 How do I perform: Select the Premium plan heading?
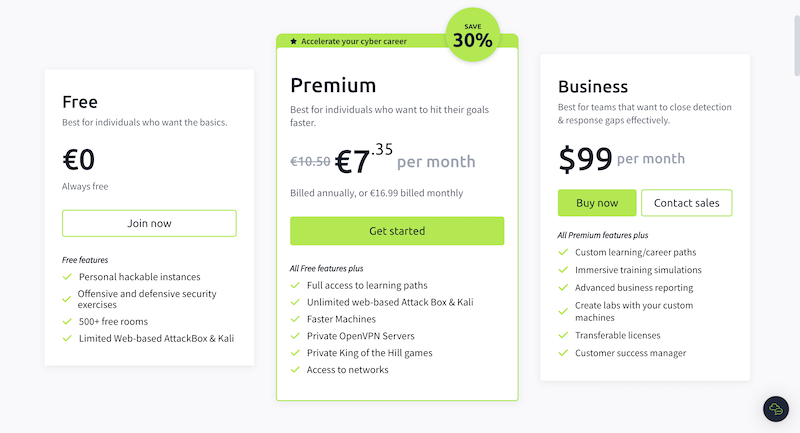click(333, 85)
